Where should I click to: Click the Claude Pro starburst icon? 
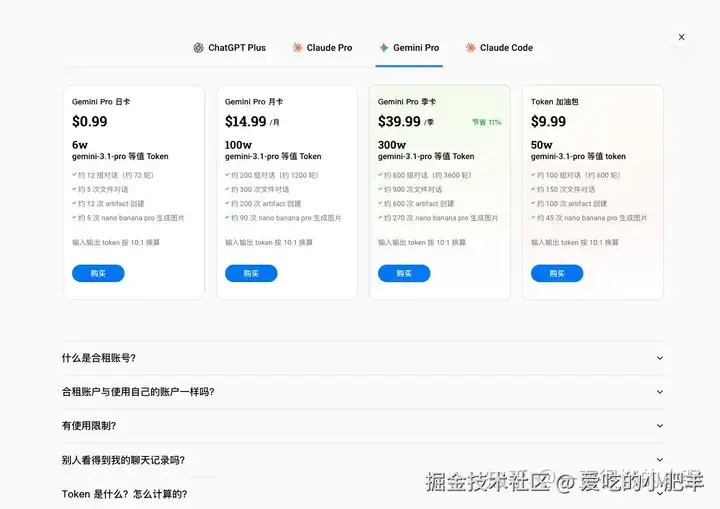tap(298, 48)
